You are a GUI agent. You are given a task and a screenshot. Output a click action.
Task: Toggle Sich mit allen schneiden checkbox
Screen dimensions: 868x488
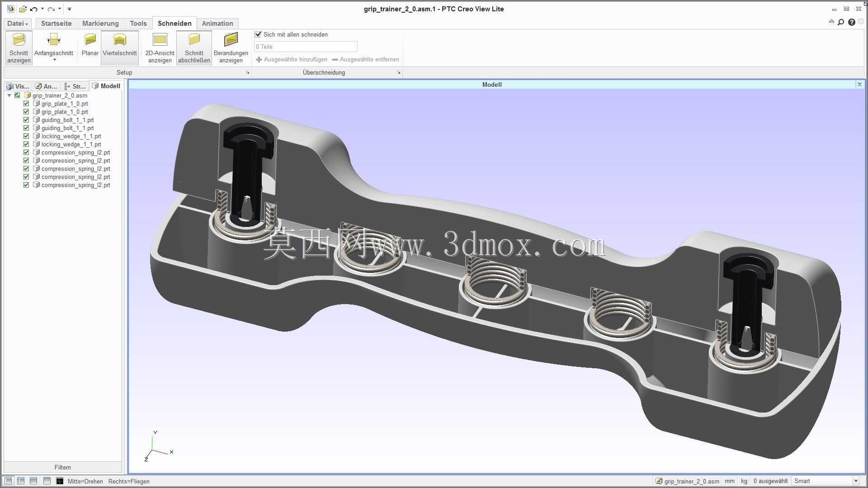258,34
